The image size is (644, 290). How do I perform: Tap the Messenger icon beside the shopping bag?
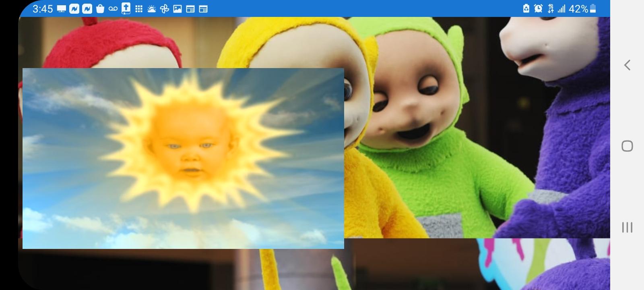tap(87, 9)
